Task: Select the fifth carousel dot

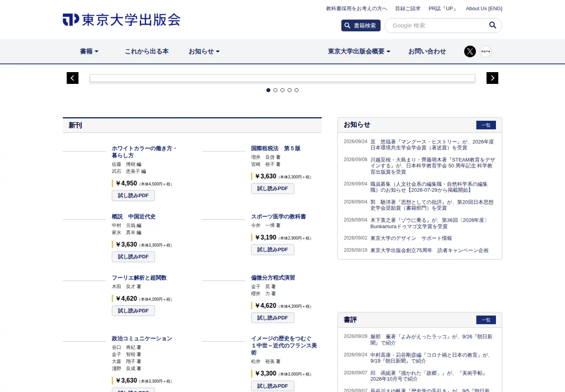Action: [297, 90]
